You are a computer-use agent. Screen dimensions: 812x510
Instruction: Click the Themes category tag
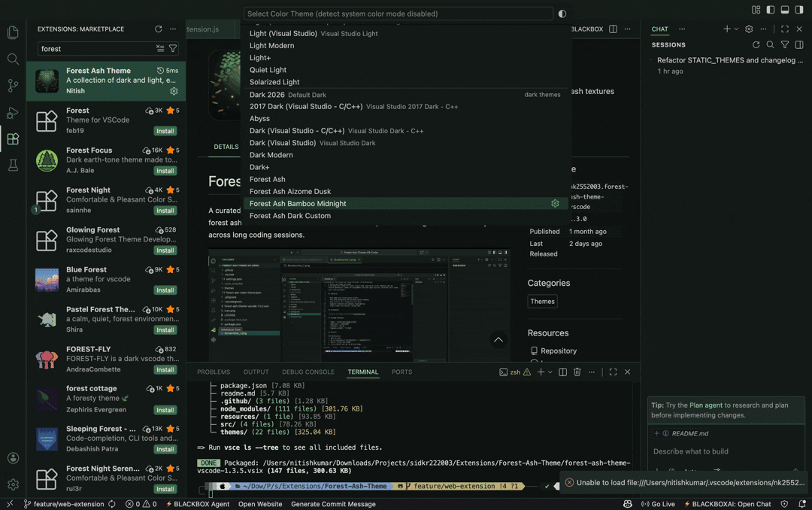coord(542,302)
